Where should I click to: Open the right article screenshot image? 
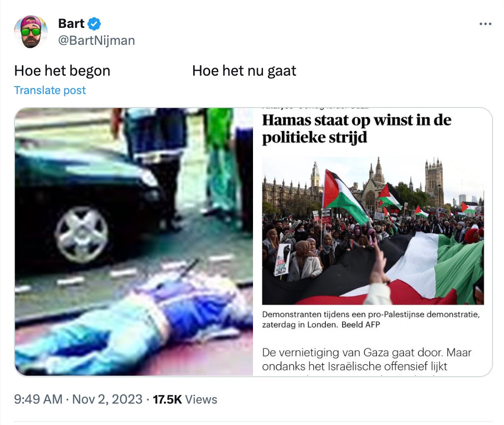[x=373, y=241]
